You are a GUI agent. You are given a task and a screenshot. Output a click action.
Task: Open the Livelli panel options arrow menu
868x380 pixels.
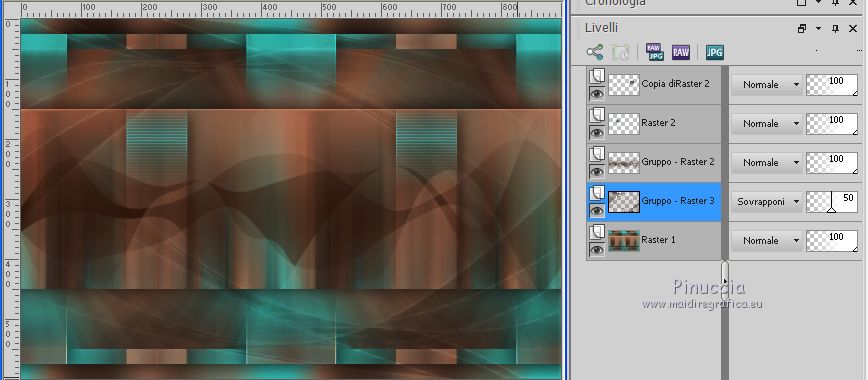pyautogui.click(x=818, y=29)
